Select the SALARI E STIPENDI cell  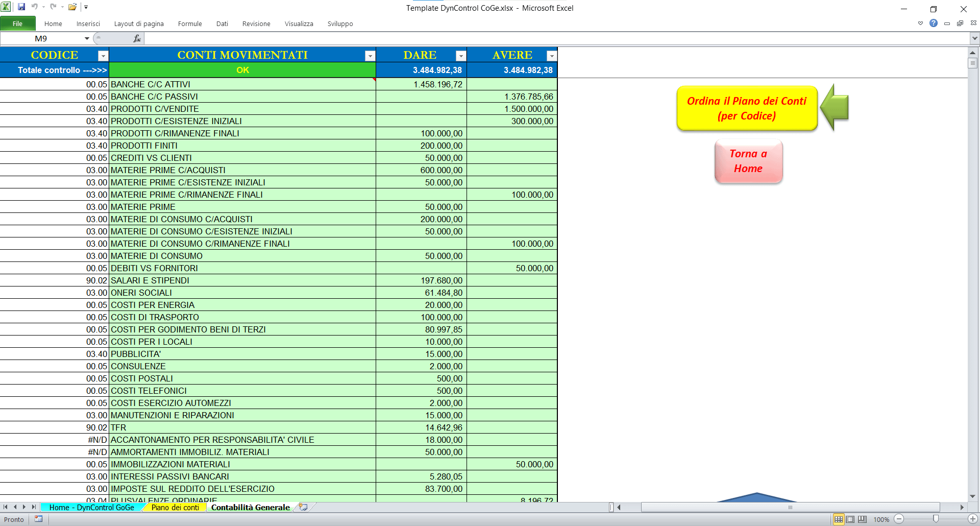click(x=242, y=280)
